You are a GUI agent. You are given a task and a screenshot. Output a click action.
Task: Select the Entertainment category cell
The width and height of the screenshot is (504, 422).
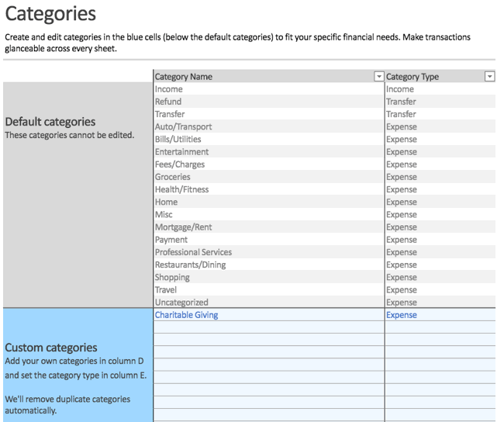coord(181,152)
